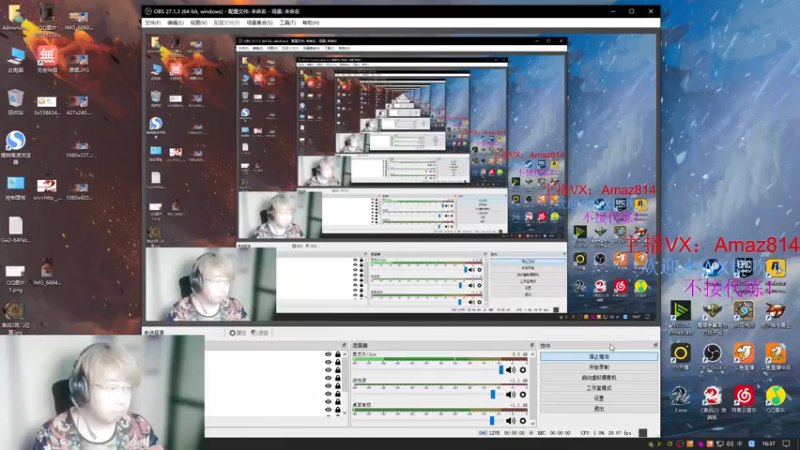Toggle visibility of fourth source row
800x450 pixels.
(x=328, y=378)
